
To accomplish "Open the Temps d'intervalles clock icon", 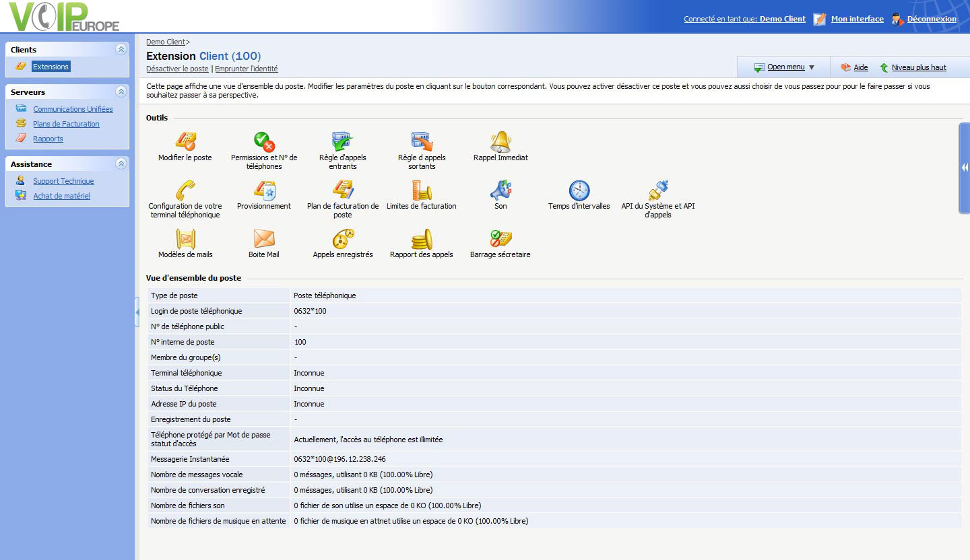I will pos(579,190).
